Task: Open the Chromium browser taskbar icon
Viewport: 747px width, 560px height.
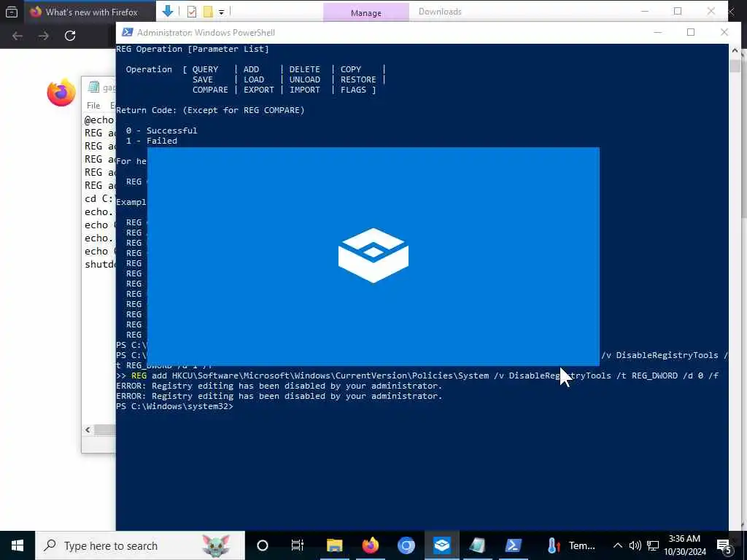Action: (x=406, y=545)
